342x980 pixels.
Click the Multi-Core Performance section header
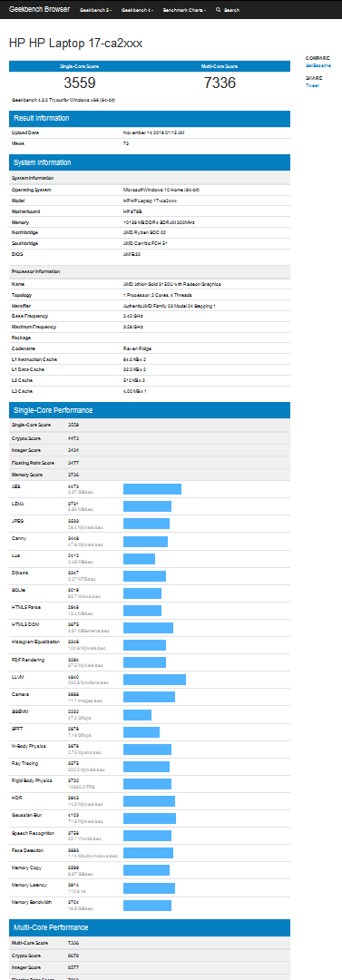click(x=150, y=926)
